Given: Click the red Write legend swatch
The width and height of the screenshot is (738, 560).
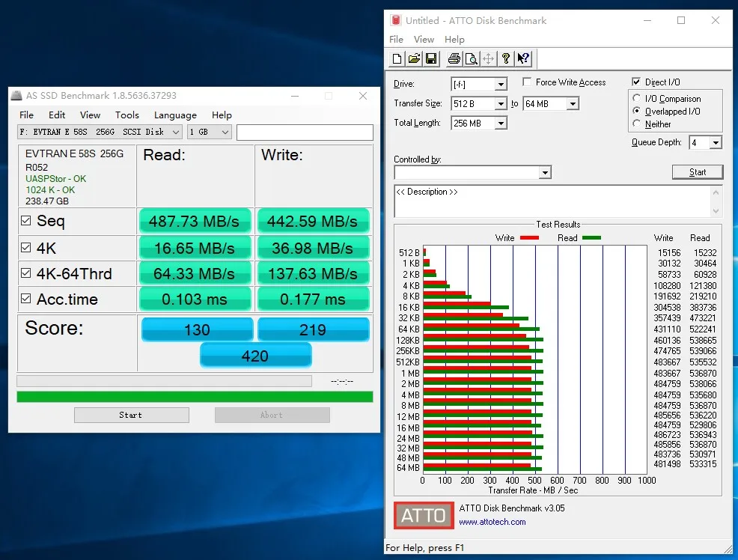Looking at the screenshot, I should [x=529, y=238].
